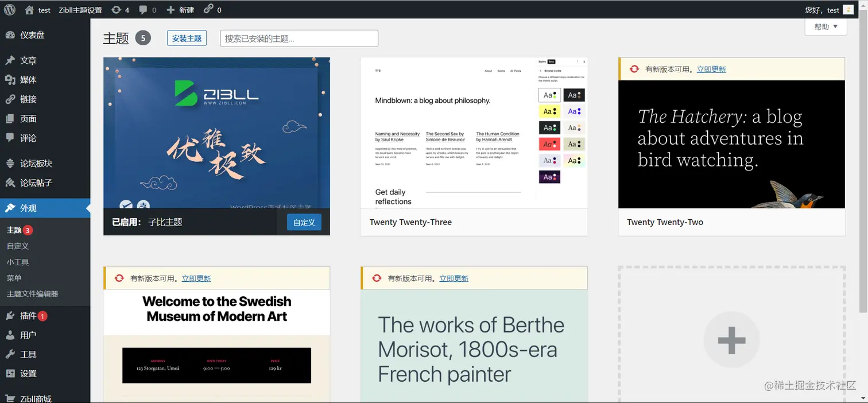Click the user avatar in admin bar
Image resolution: width=868 pixels, height=403 pixels.
click(x=848, y=10)
